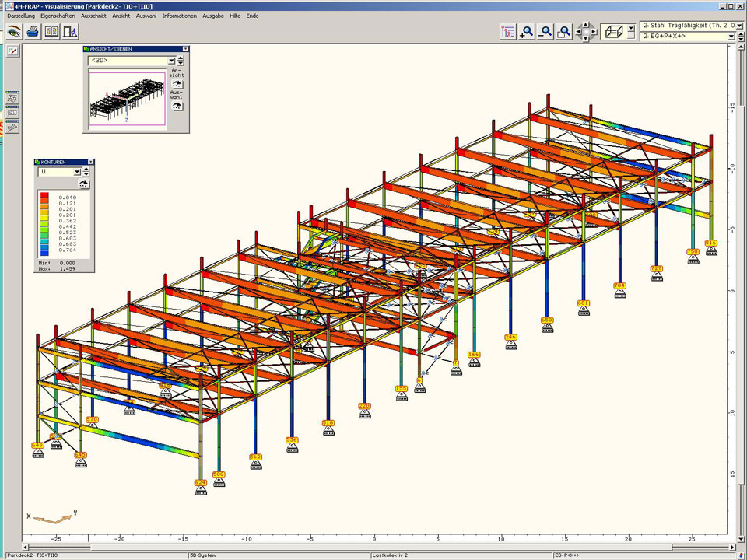Screen dimensions: 747x560
Task: Activate the zoom window magnifier tool
Action: click(565, 32)
